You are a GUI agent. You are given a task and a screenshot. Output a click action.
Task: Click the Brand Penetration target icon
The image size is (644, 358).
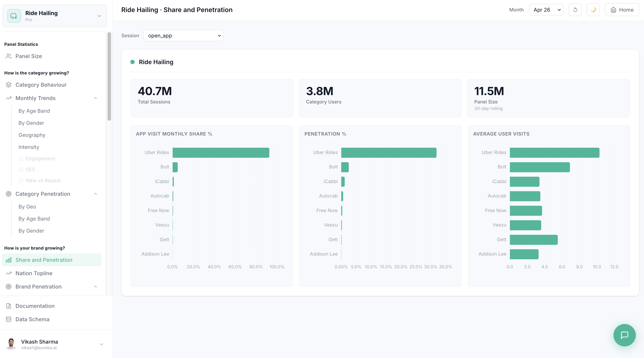point(9,287)
